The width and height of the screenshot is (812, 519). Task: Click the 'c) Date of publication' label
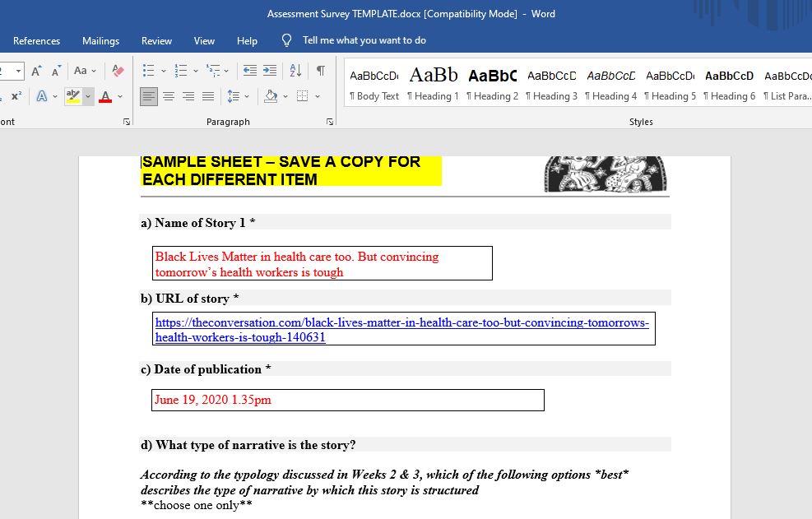(x=206, y=369)
